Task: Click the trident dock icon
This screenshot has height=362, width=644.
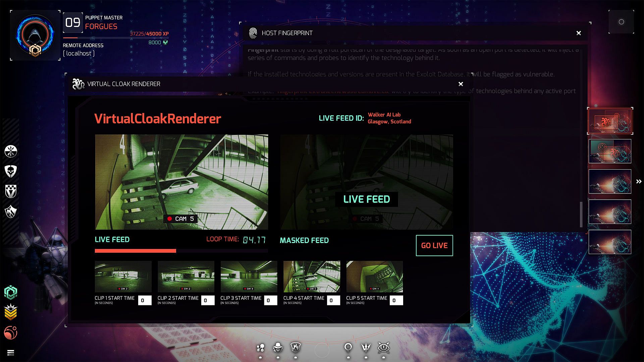Action: pos(366,348)
